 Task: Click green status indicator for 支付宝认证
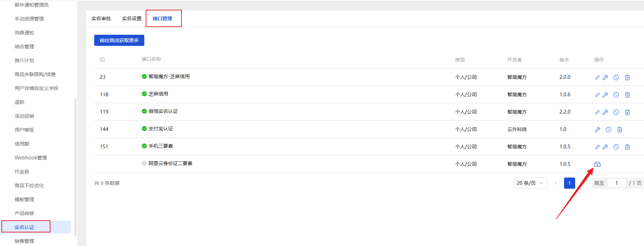pyautogui.click(x=144, y=129)
